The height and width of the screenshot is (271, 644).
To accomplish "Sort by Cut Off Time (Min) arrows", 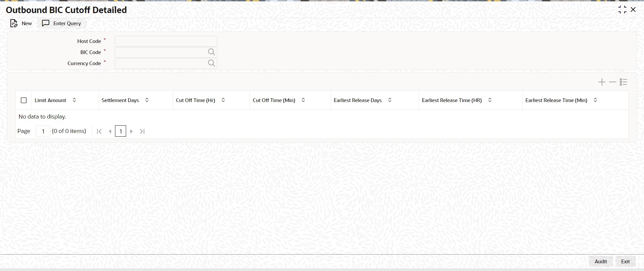I will (303, 100).
